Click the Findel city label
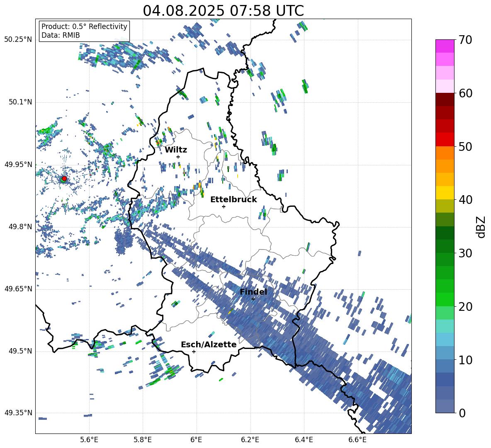The height and width of the screenshot is (448, 491). click(x=253, y=292)
